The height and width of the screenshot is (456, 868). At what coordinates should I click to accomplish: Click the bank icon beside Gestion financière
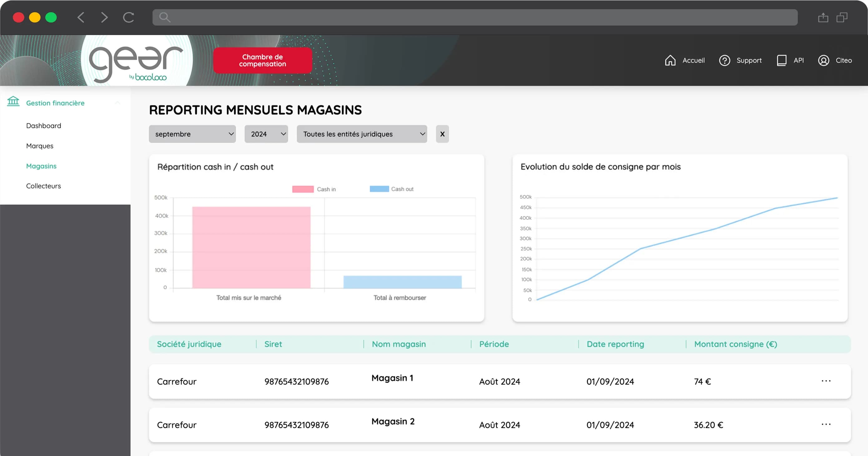click(13, 101)
